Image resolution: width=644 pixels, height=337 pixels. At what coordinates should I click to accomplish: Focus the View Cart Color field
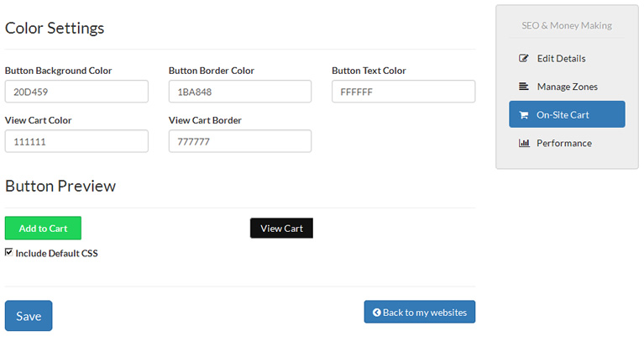pyautogui.click(x=76, y=141)
